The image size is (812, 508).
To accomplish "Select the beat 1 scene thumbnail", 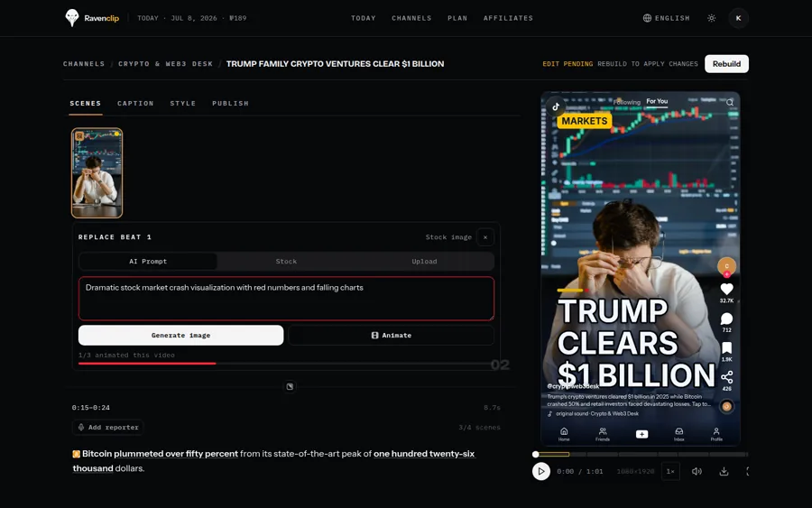I will 97,173.
